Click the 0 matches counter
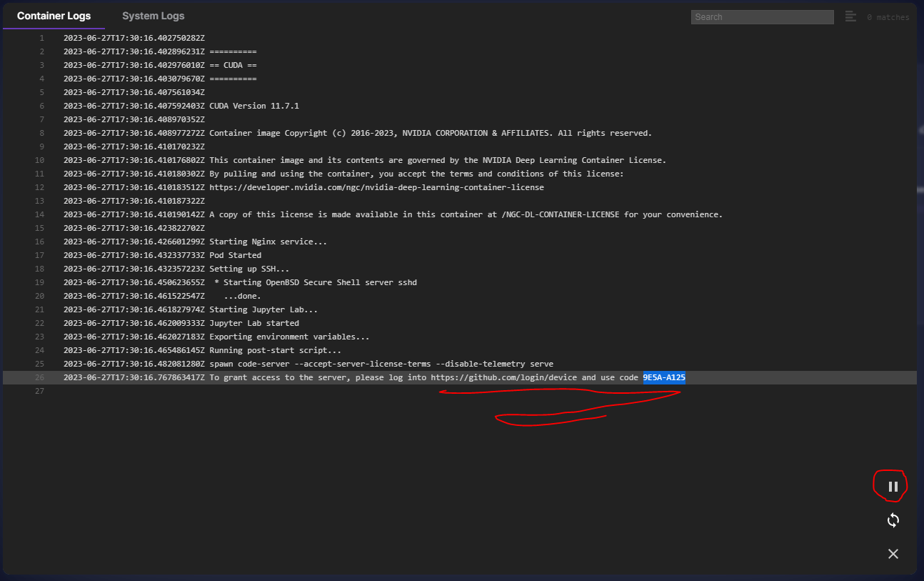Screen dimensions: 924x581 pyautogui.click(x=888, y=17)
